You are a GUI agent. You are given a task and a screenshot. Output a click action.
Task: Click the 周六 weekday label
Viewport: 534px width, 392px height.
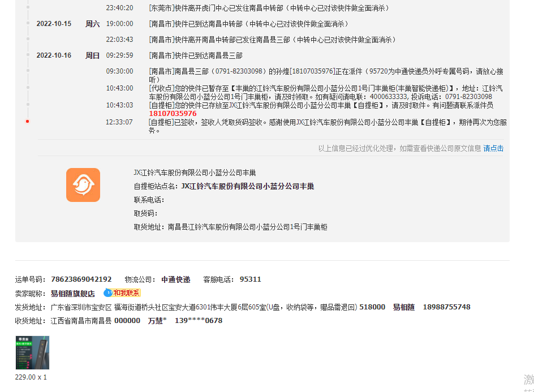(x=92, y=24)
